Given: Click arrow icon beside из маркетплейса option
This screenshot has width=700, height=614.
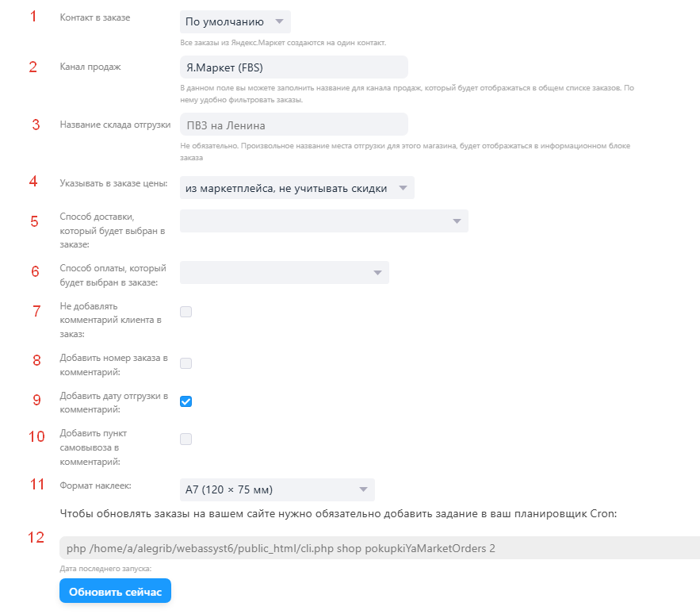Looking at the screenshot, I should [404, 188].
